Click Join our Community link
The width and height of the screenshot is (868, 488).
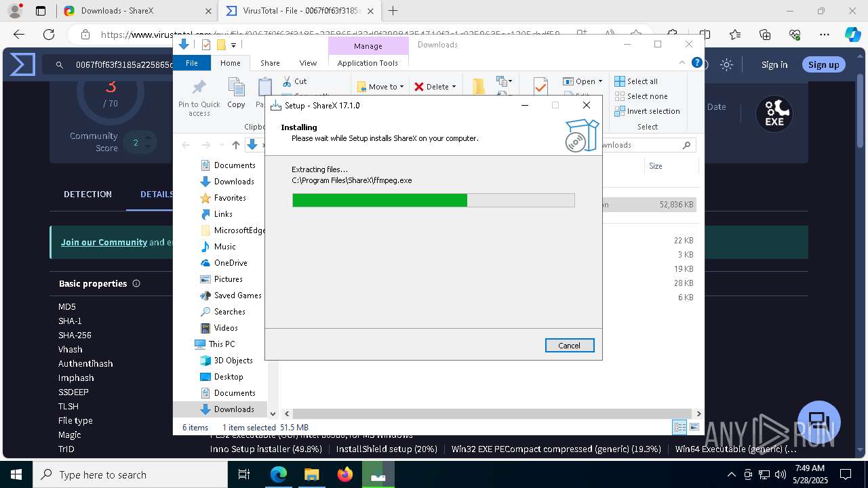[104, 242]
